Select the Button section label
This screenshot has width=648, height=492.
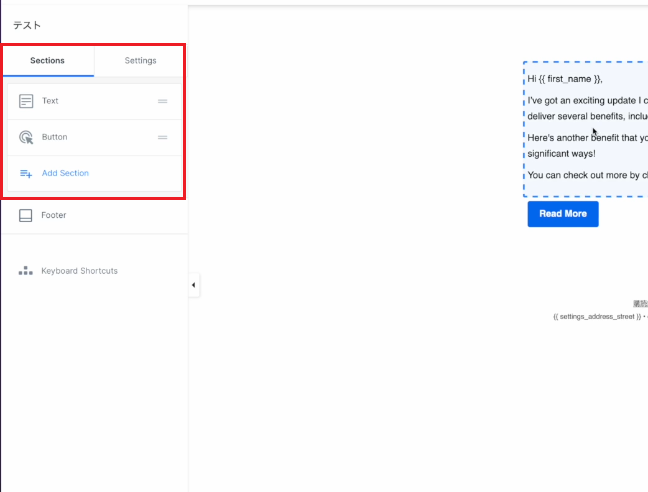(55, 137)
